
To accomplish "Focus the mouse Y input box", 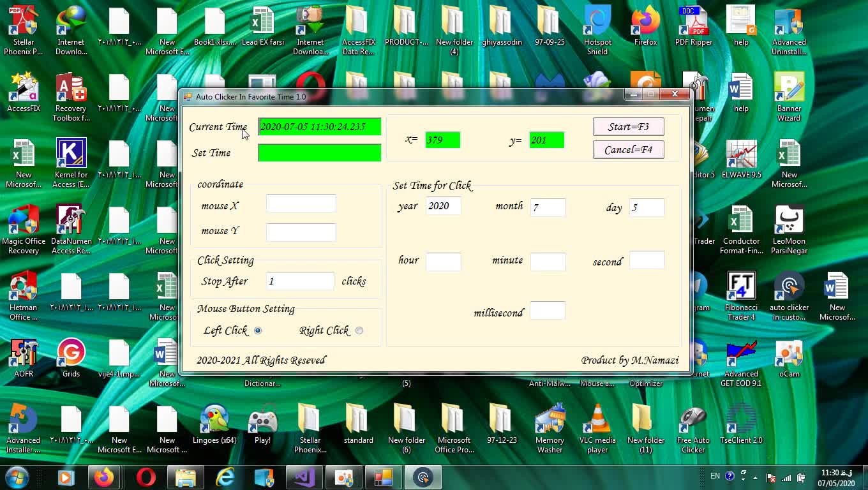I will coord(301,232).
